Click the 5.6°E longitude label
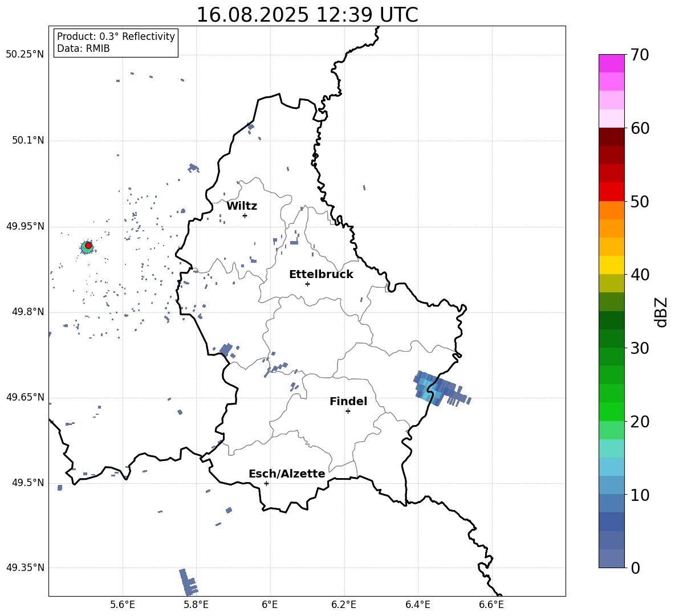 (123, 605)
